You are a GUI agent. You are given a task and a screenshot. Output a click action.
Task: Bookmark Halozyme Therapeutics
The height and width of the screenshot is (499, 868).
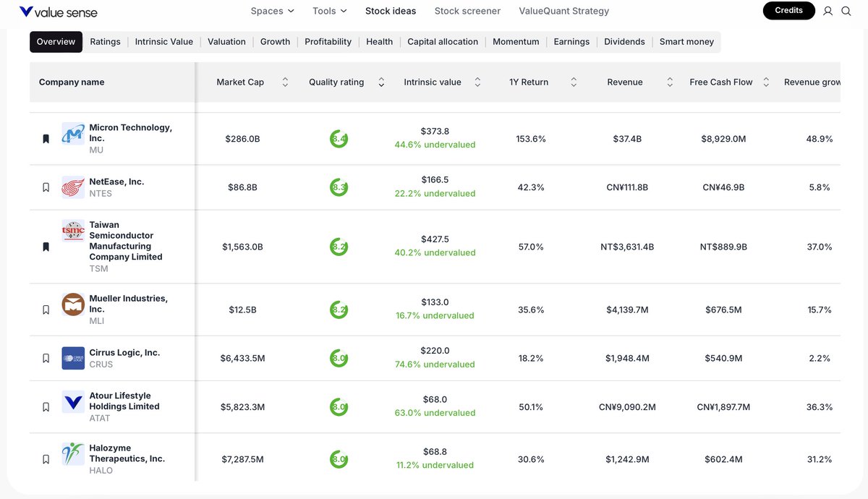(x=46, y=459)
